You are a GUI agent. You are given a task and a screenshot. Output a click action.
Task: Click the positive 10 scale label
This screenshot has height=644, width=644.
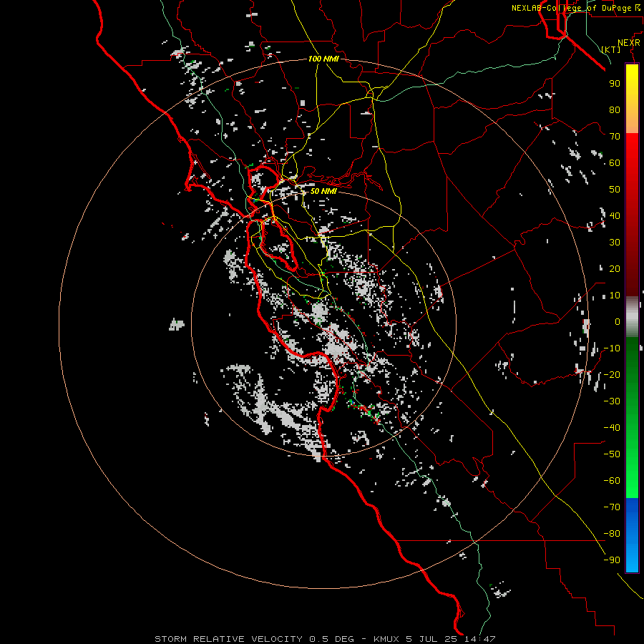(615, 296)
